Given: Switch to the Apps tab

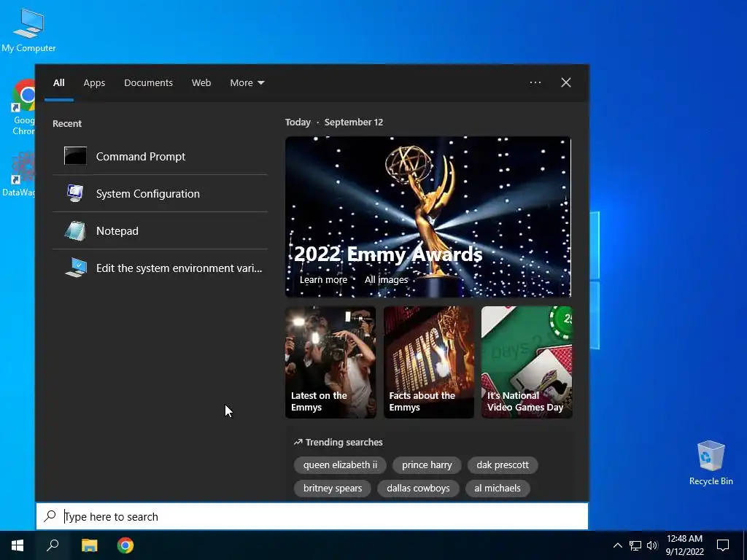Looking at the screenshot, I should tap(94, 83).
